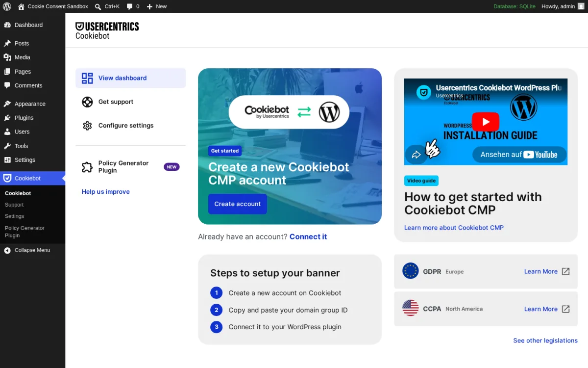Screen dimensions: 588x368
Task: Click the Video guide badge
Action: click(421, 181)
